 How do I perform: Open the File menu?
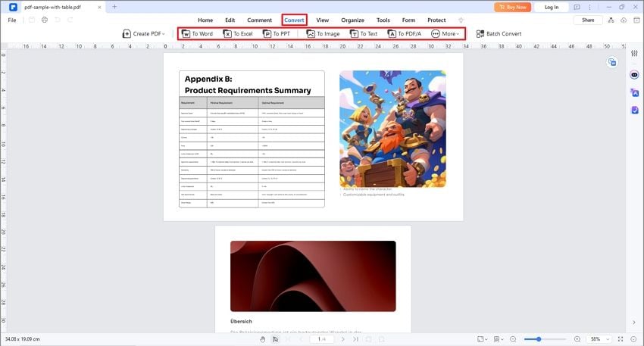point(12,20)
